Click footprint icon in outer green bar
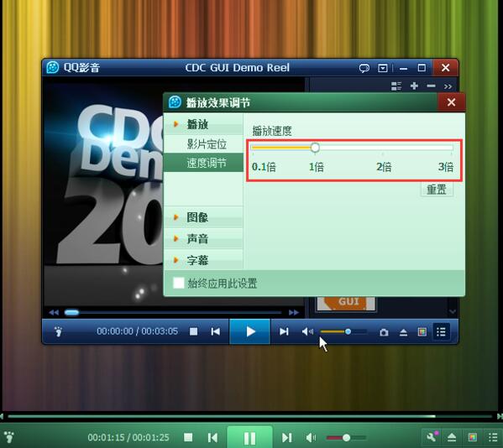This screenshot has height=448, width=503. [9, 436]
